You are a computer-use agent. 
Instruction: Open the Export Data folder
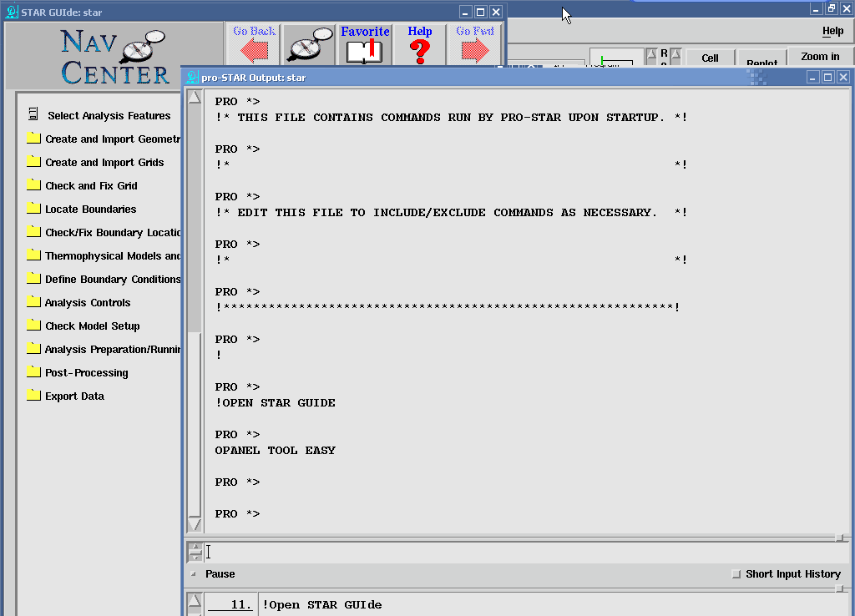coord(33,396)
